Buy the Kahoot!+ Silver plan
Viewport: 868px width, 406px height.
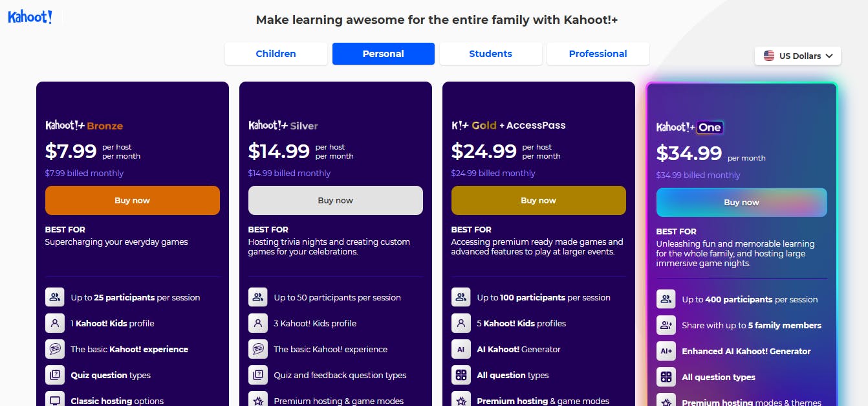[335, 201]
